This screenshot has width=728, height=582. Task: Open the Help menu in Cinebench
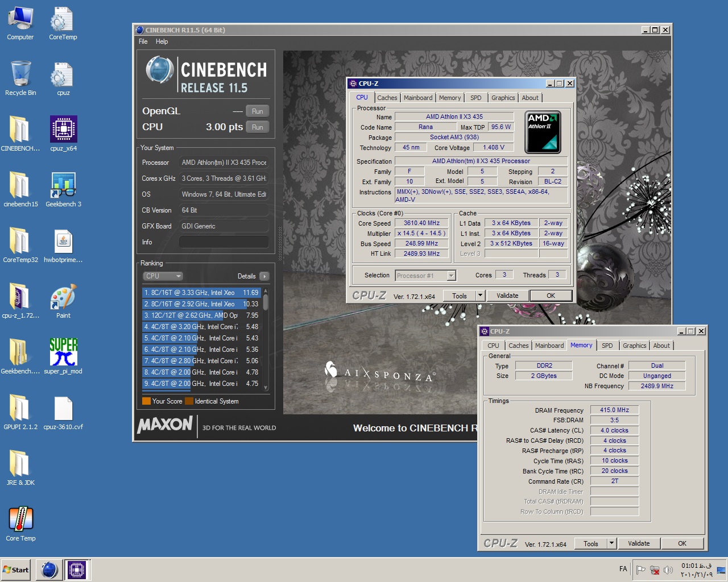click(162, 41)
